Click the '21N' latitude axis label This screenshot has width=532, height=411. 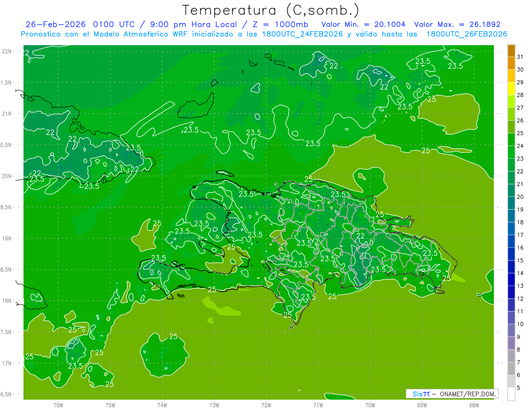coord(7,114)
